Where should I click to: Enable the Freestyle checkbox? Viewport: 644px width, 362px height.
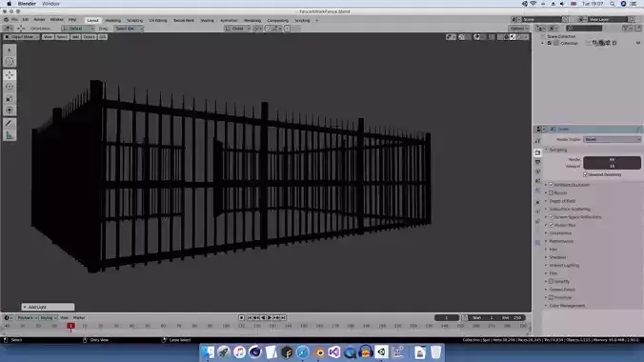(552, 297)
